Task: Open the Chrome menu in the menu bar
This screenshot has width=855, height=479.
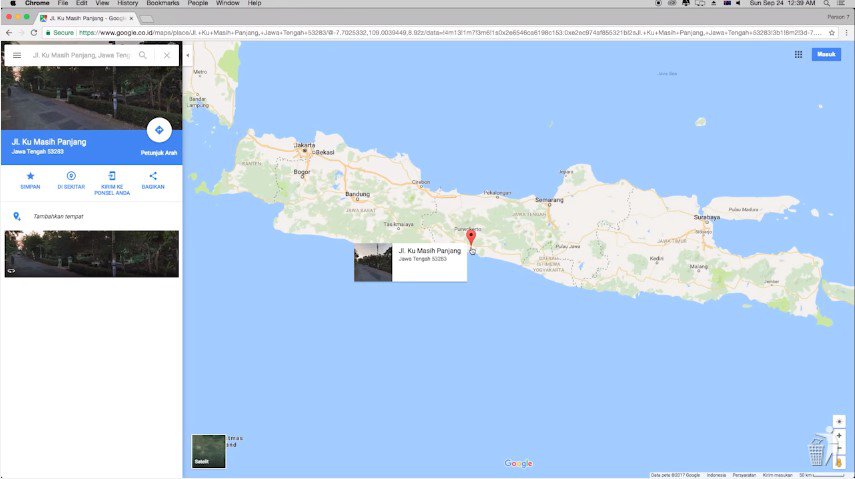Action: 37,3
